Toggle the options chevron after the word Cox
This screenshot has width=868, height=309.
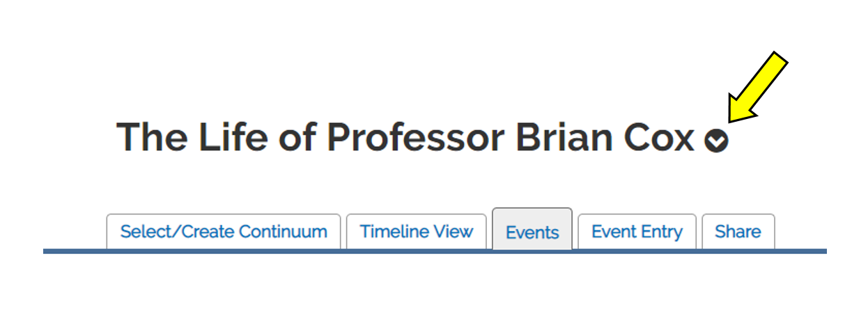(x=716, y=141)
